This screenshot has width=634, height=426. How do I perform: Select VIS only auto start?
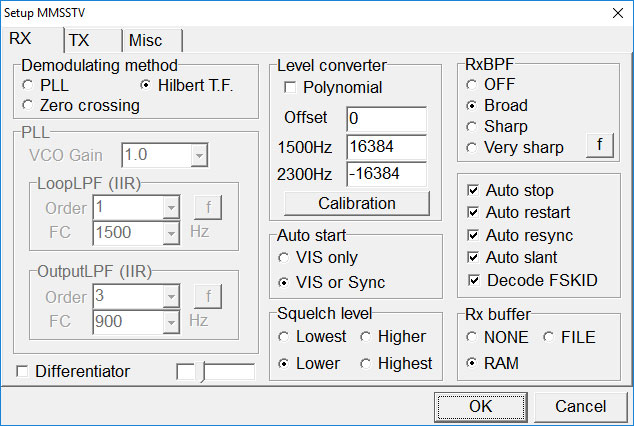click(x=318, y=257)
